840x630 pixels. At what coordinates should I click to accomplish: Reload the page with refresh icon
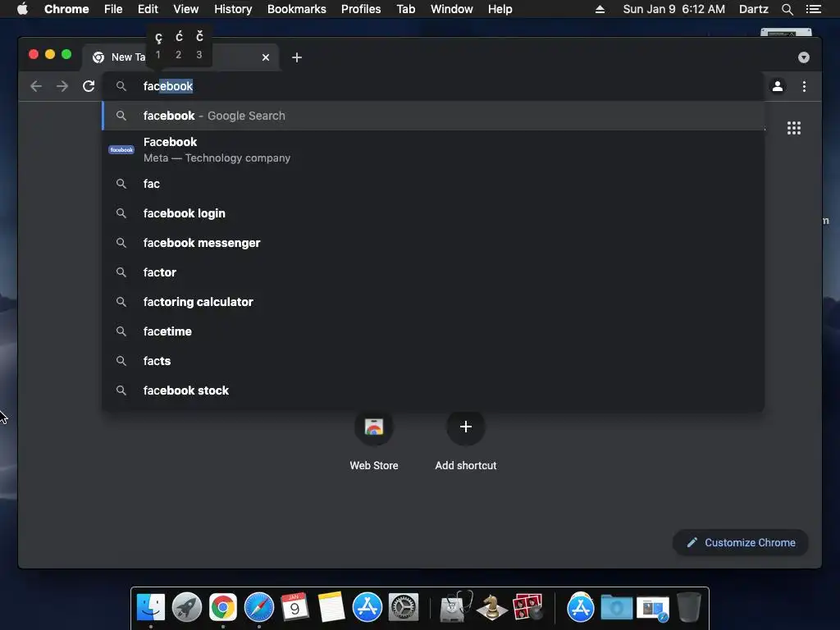[x=89, y=86]
